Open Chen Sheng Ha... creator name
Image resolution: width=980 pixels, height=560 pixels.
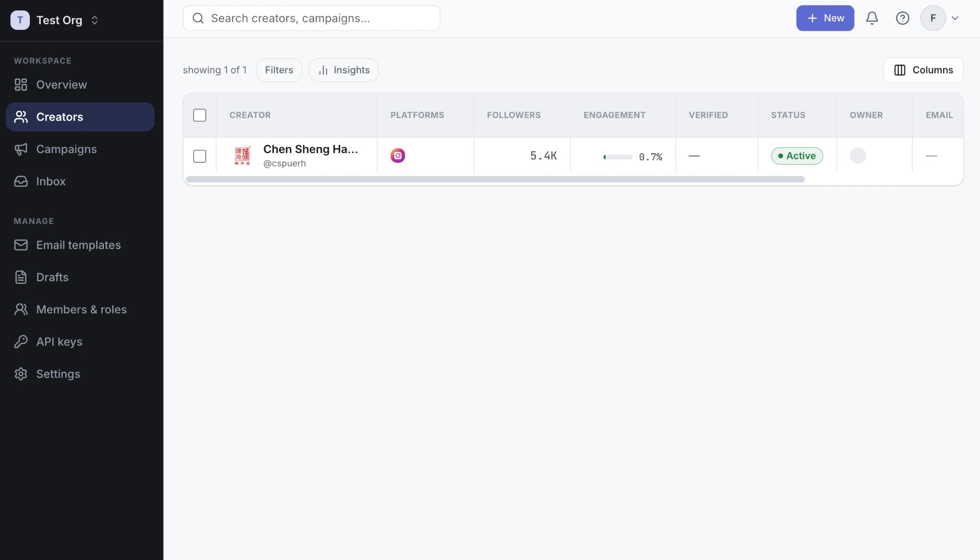click(x=311, y=149)
